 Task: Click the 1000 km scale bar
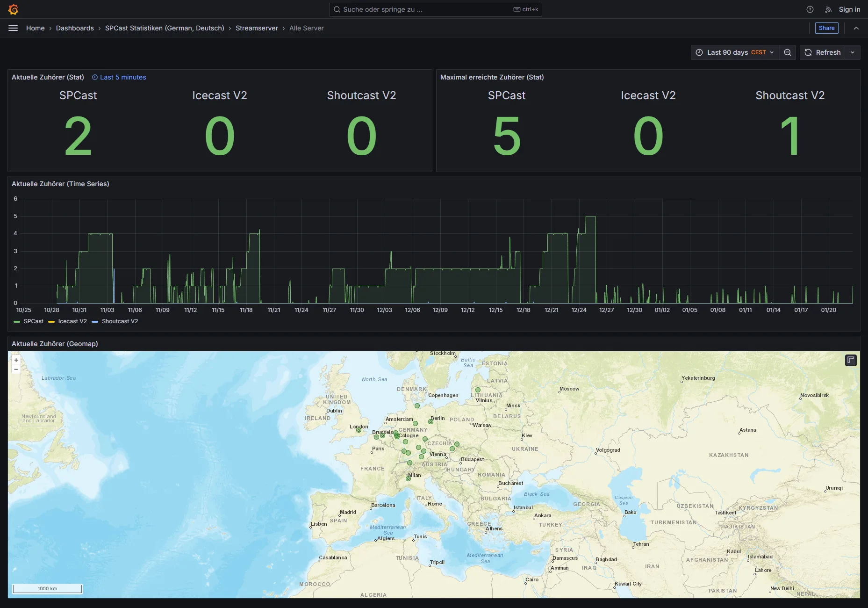point(47,588)
